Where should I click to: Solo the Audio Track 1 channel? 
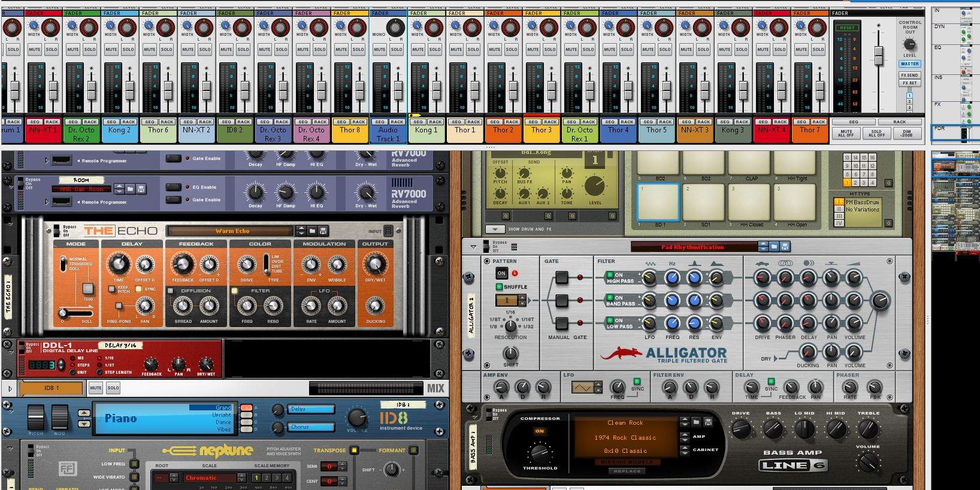[397, 49]
